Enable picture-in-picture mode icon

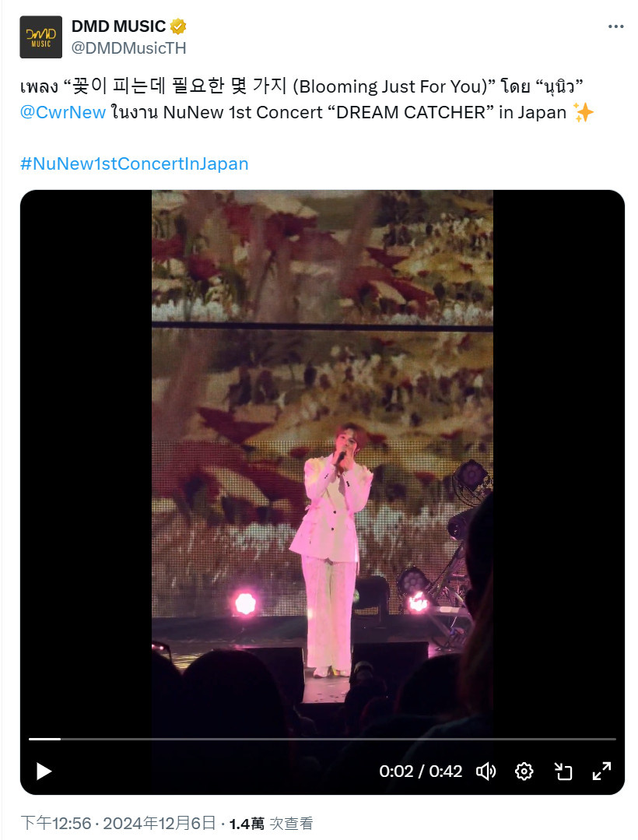pyautogui.click(x=563, y=771)
